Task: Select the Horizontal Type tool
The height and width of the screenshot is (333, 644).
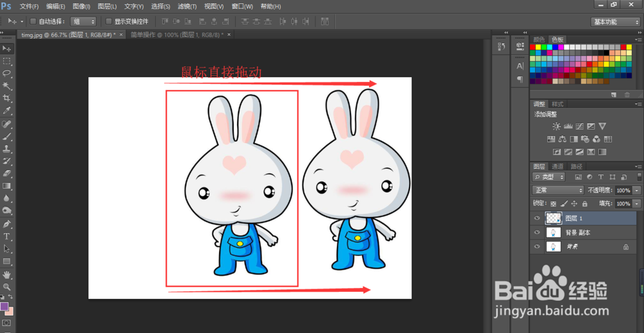Action: click(x=6, y=236)
